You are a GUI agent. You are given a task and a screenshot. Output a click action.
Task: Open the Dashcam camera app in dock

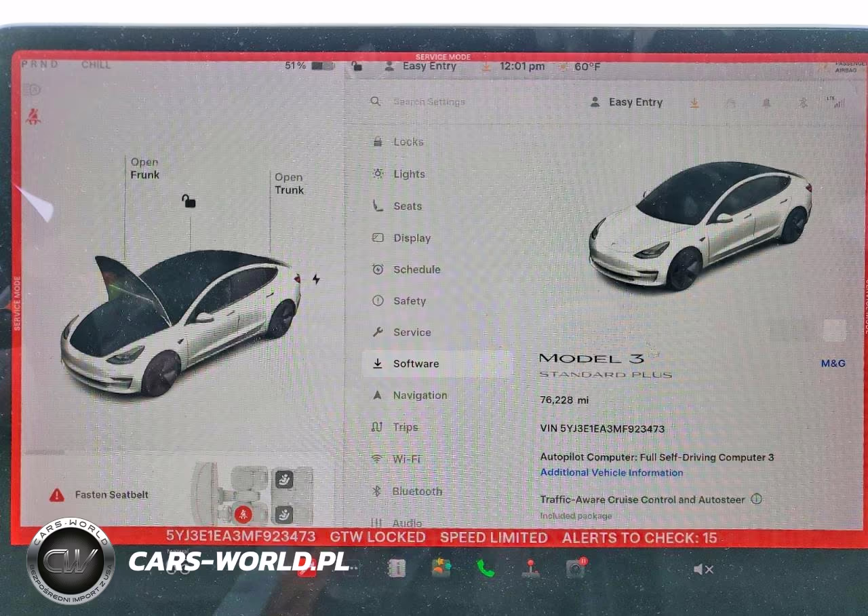tap(576, 568)
